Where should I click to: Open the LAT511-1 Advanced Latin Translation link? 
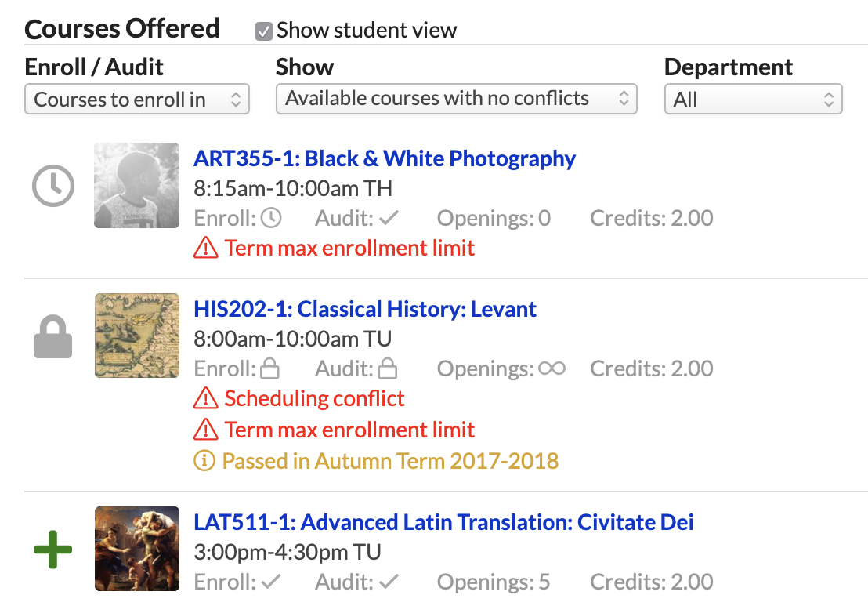tap(443, 522)
